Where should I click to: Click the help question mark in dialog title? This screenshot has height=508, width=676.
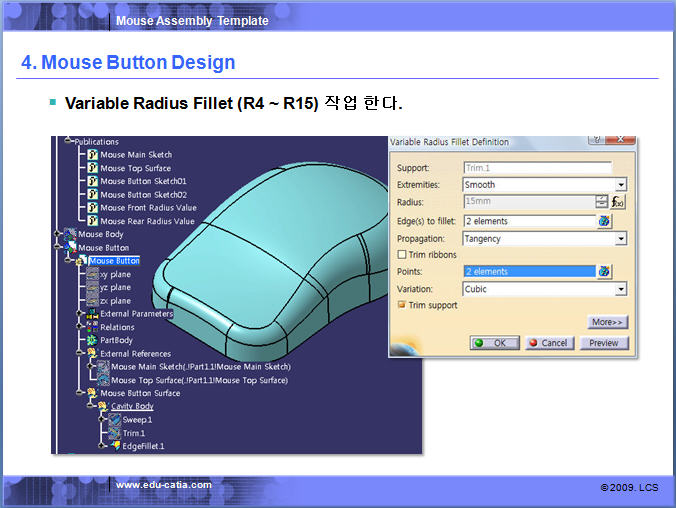tap(597, 142)
